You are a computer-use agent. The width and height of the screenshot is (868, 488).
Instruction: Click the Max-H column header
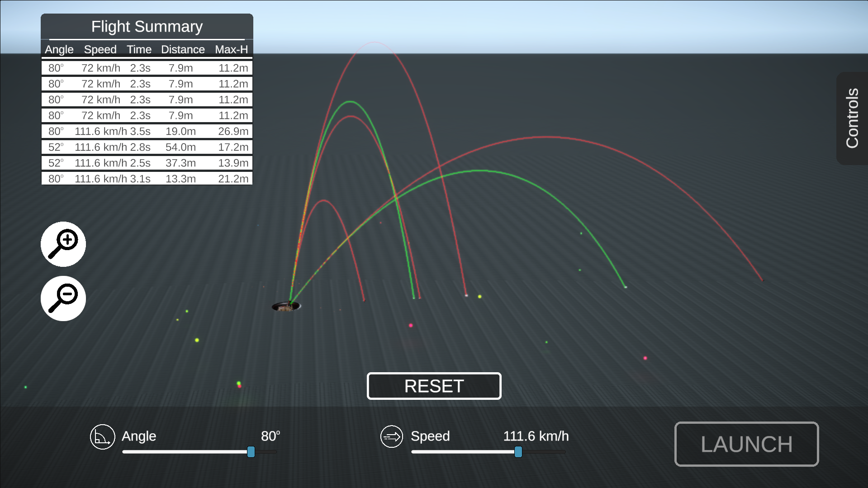(232, 49)
